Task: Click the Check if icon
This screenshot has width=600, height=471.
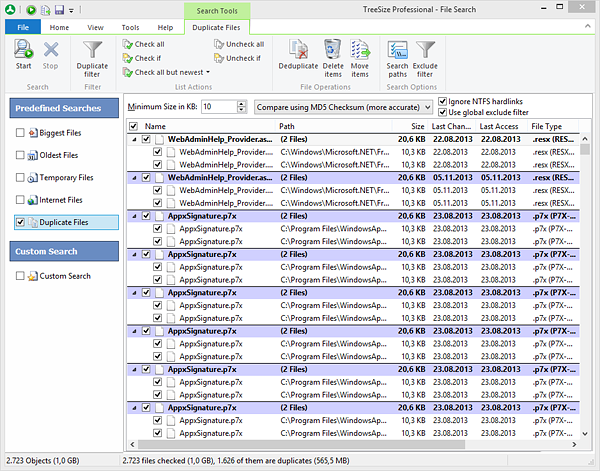Action: [x=127, y=58]
